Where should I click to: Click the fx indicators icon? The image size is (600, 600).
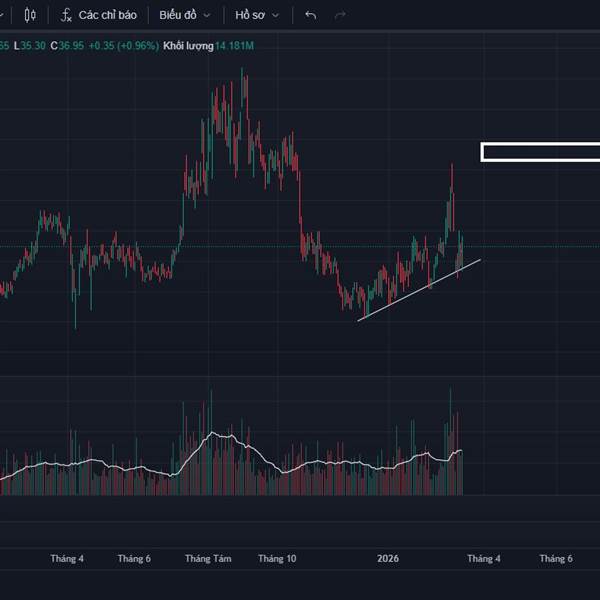tap(66, 15)
